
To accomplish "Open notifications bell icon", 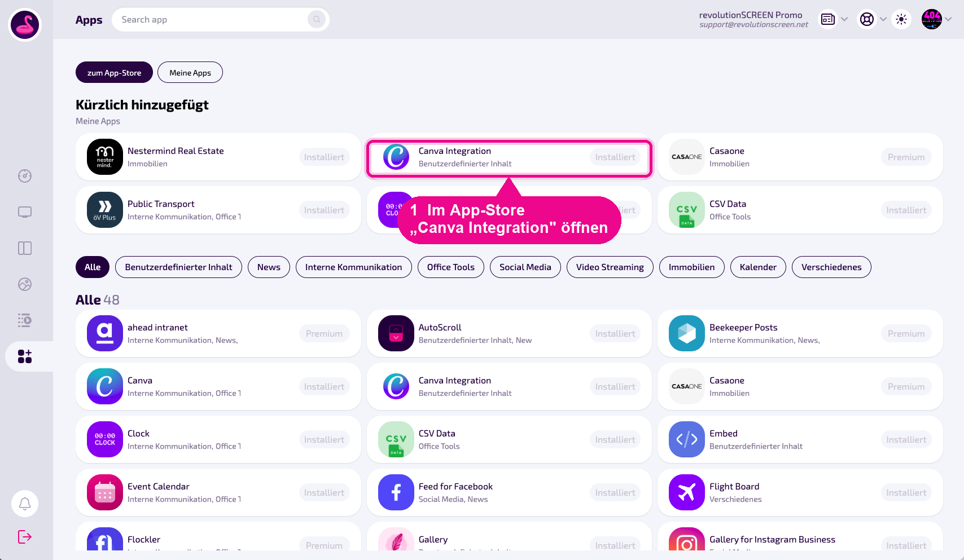I will point(25,504).
